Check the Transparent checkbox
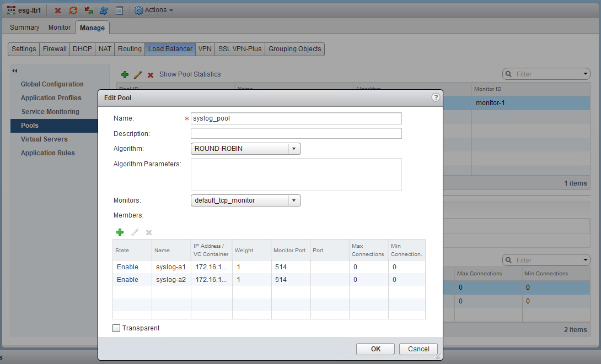Viewport: 601px width, 364px height. (x=116, y=328)
